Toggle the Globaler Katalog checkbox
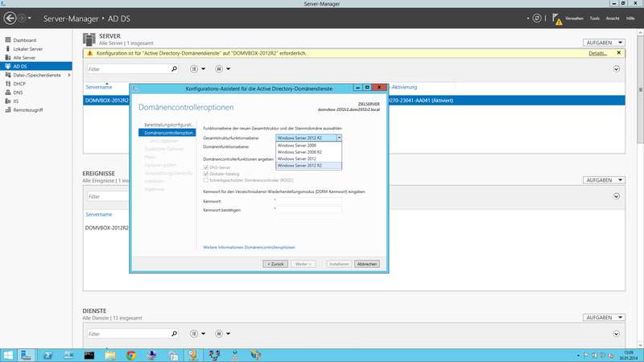 206,174
